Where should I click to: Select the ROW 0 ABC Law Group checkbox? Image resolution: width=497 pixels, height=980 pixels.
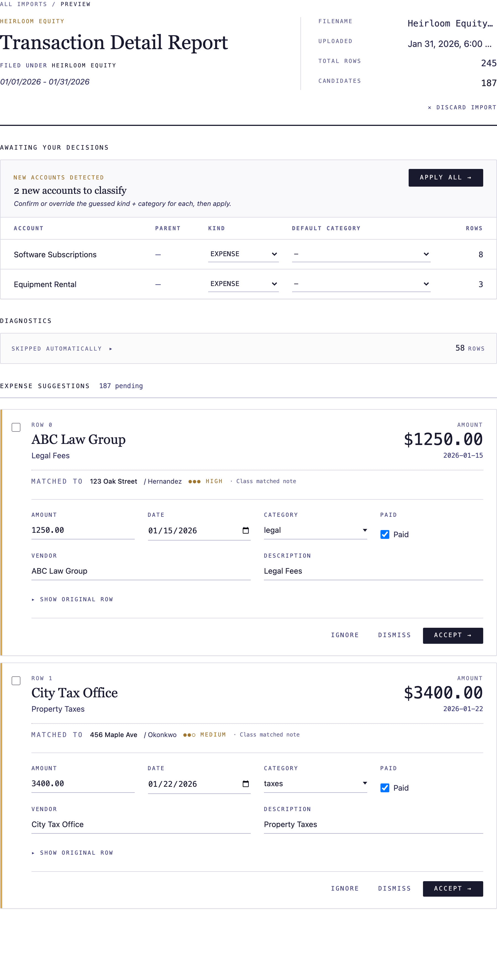pyautogui.click(x=16, y=427)
